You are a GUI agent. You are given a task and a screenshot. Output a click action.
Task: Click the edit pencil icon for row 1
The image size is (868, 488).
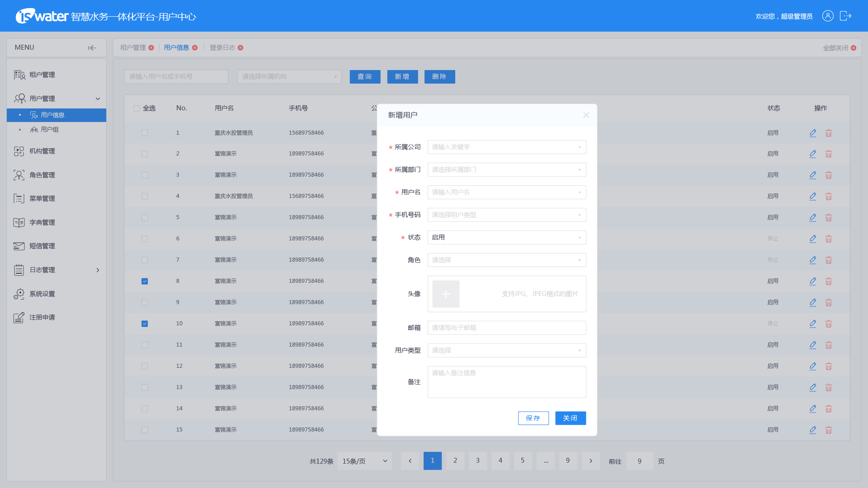click(x=812, y=133)
